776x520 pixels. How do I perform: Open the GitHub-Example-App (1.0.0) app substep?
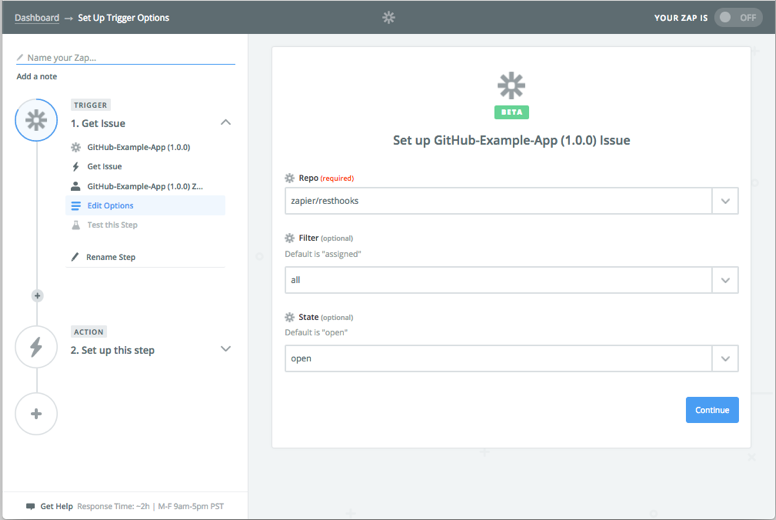(139, 147)
